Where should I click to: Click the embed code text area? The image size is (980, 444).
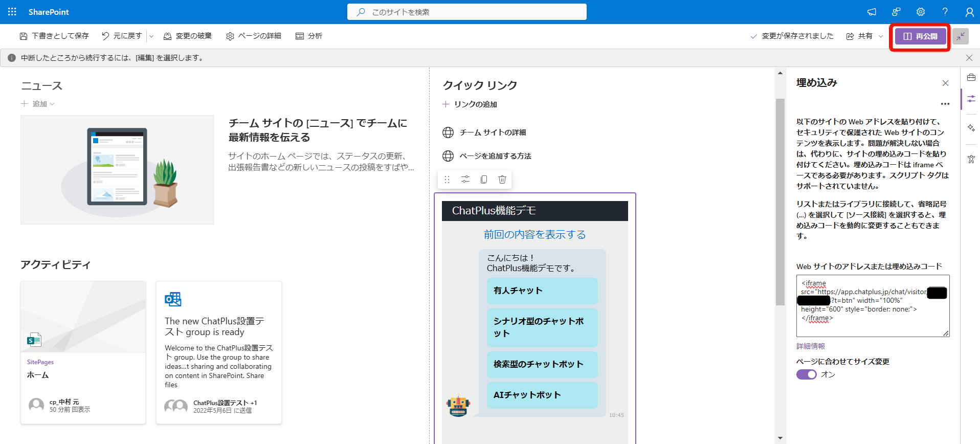click(873, 306)
